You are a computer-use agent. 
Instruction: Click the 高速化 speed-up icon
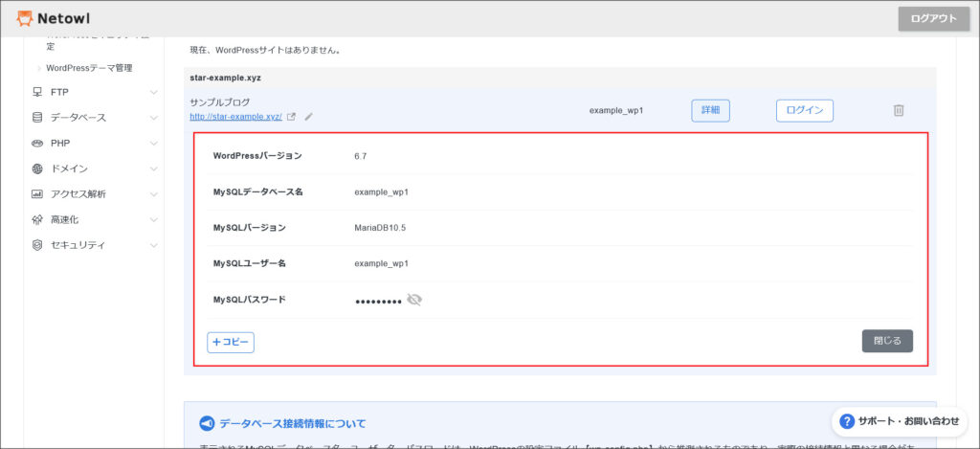pyautogui.click(x=37, y=220)
